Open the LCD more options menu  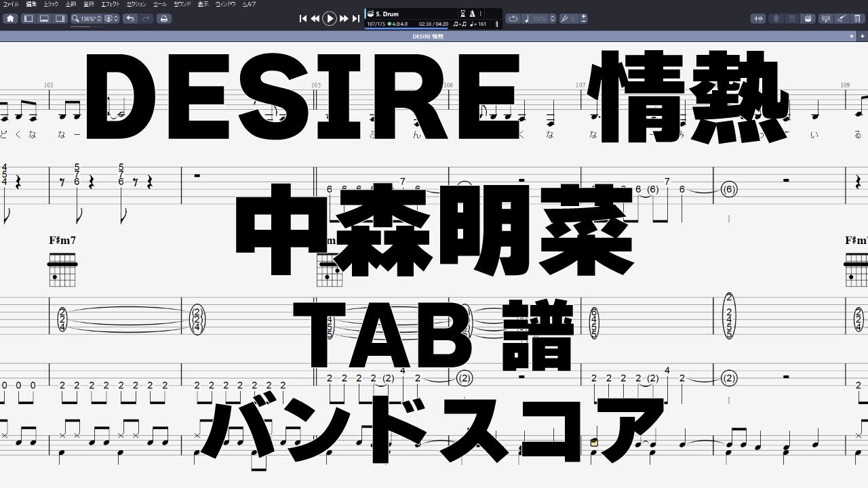click(481, 14)
